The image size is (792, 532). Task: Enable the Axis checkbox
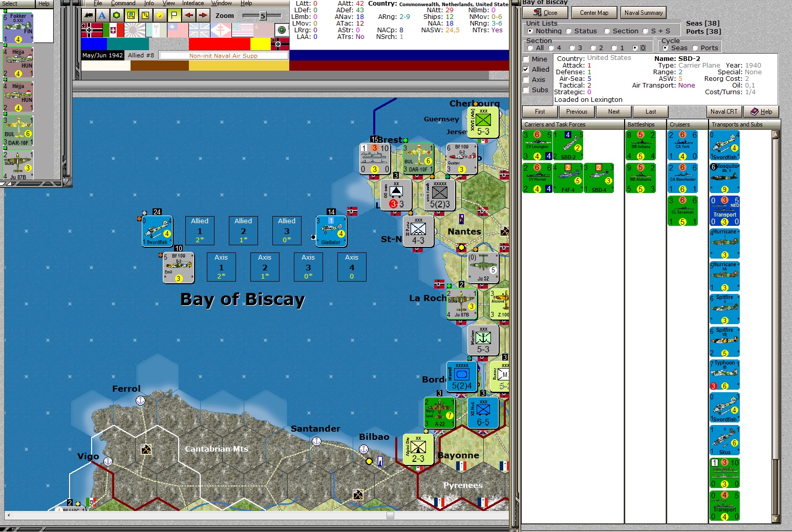[x=526, y=79]
